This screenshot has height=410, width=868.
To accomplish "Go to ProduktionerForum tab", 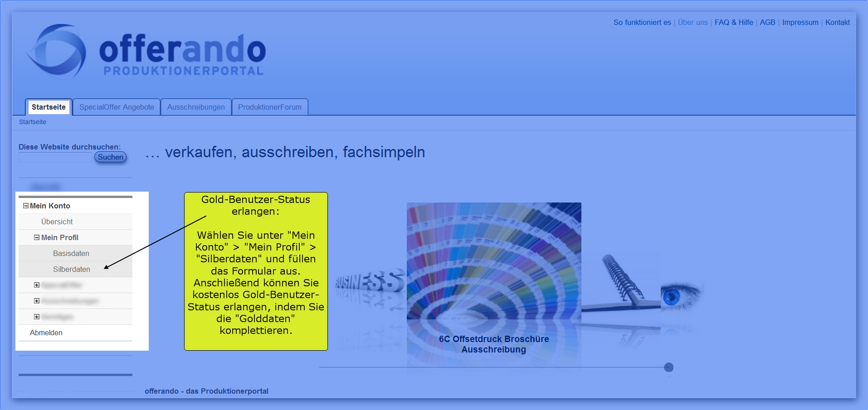I will click(x=270, y=107).
